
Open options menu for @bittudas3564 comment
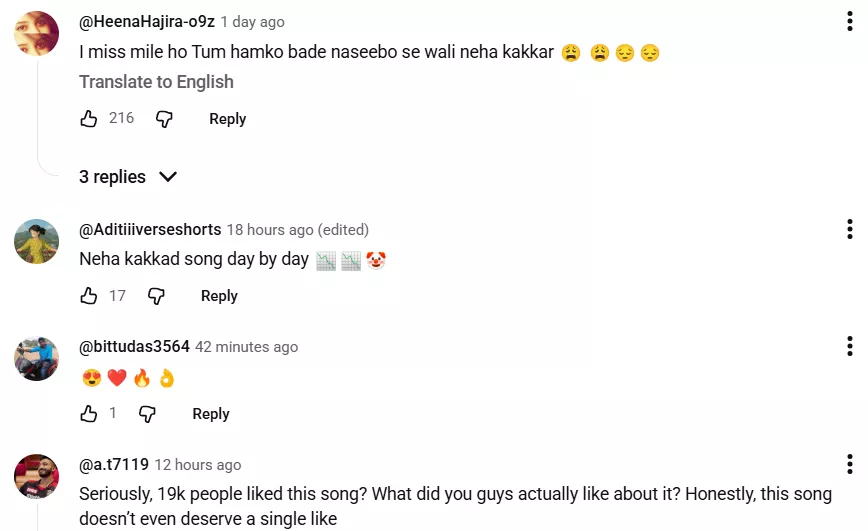click(849, 347)
